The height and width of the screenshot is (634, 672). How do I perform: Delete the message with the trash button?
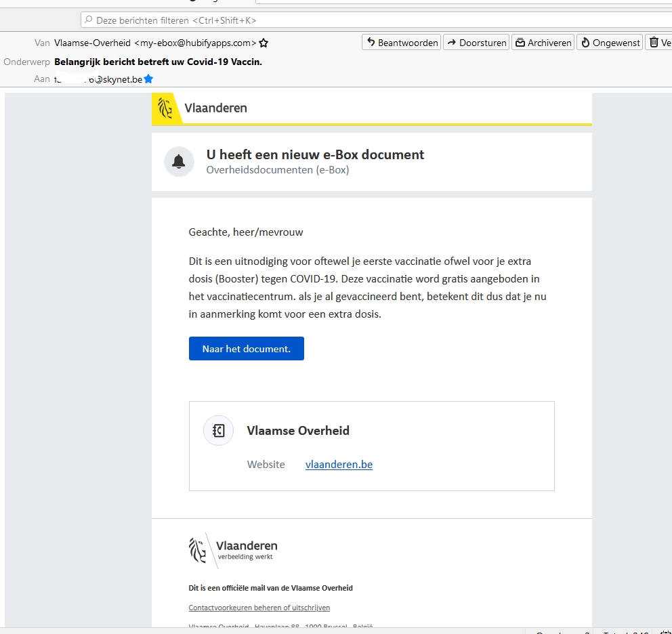click(658, 43)
